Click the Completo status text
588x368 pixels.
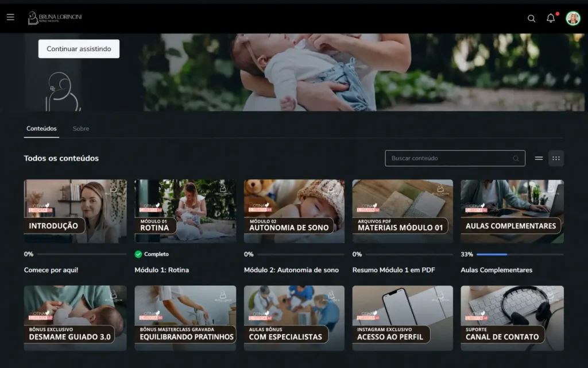(x=156, y=254)
